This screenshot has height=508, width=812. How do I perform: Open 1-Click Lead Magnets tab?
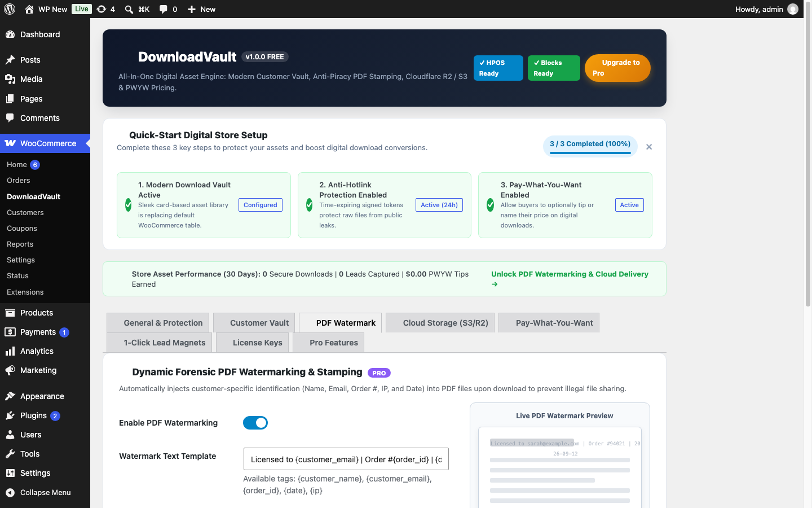coord(160,343)
